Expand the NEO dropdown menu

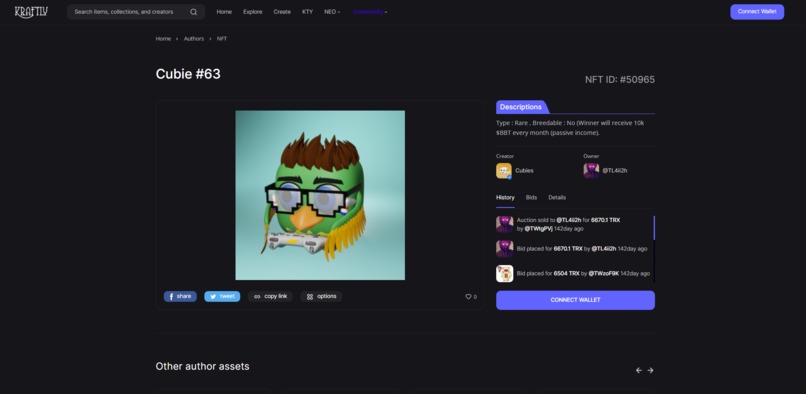tap(332, 12)
